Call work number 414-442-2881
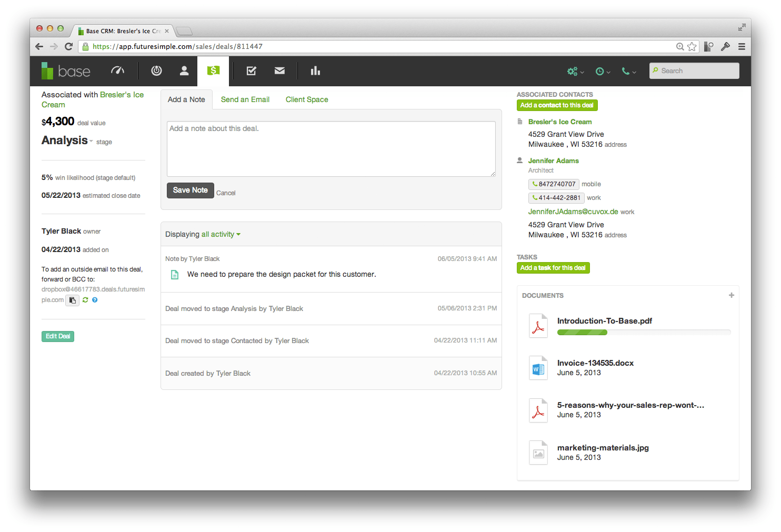The width and height of the screenshot is (781, 532). coord(556,198)
